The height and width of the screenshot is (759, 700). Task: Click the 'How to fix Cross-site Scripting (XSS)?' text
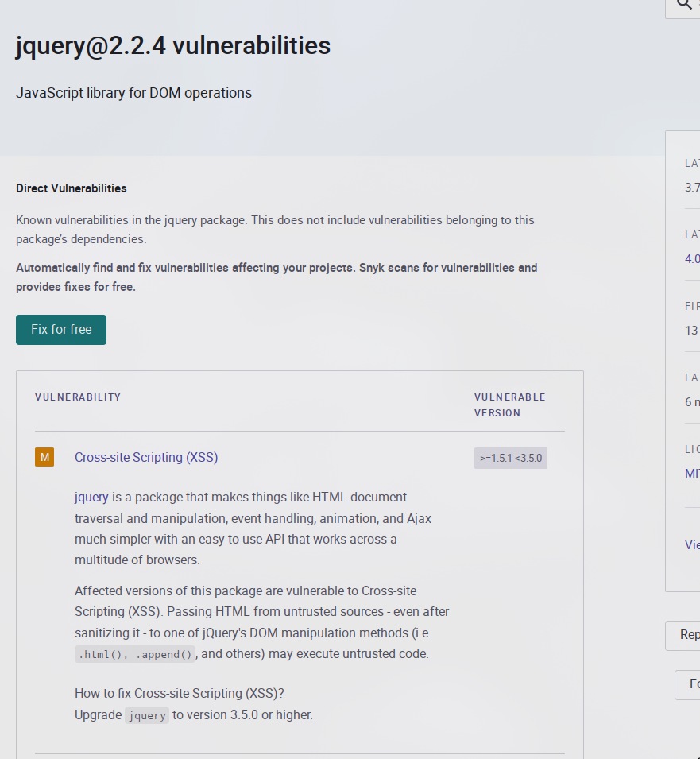click(180, 693)
